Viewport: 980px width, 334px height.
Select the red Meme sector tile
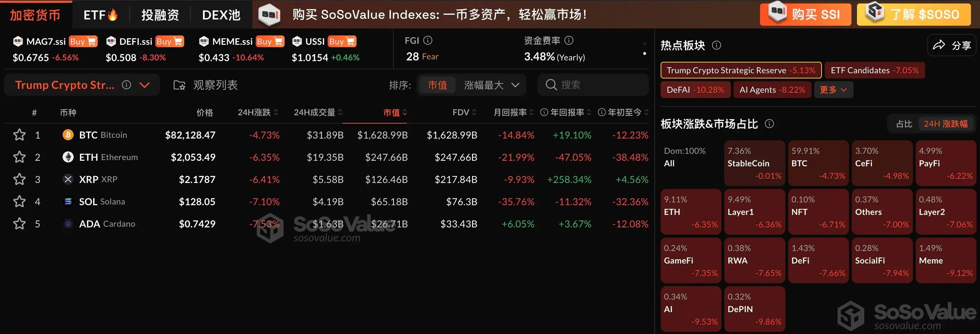coord(945,260)
